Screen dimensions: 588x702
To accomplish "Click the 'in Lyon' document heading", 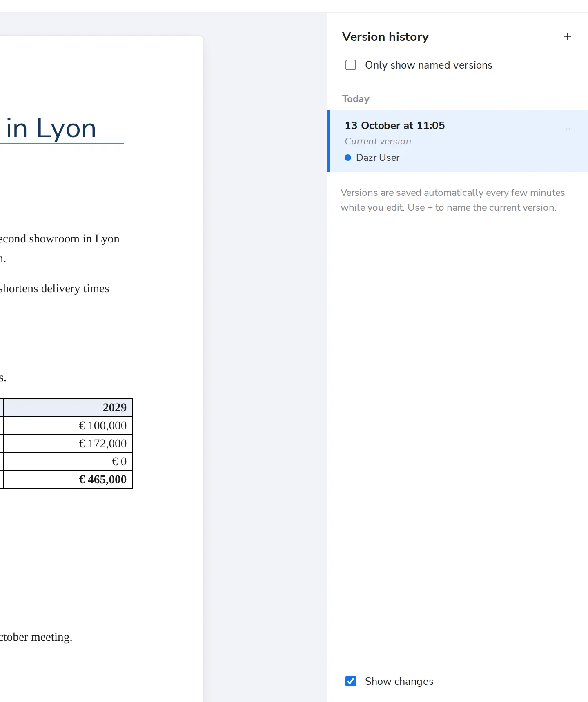I will tap(51, 128).
